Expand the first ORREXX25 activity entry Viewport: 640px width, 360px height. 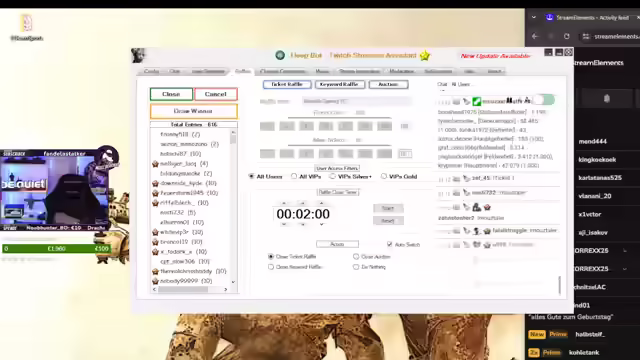625,251
